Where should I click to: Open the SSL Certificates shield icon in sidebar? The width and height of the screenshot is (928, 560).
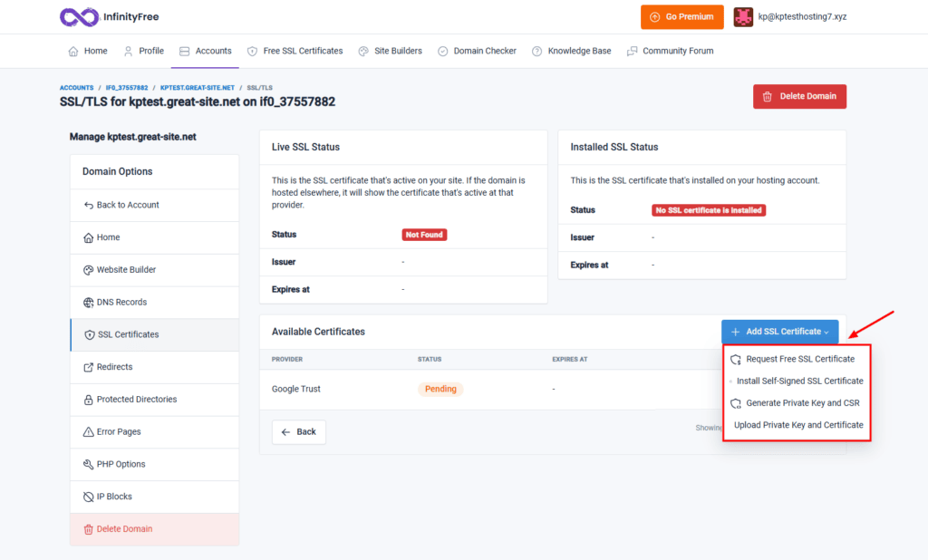pyautogui.click(x=88, y=334)
